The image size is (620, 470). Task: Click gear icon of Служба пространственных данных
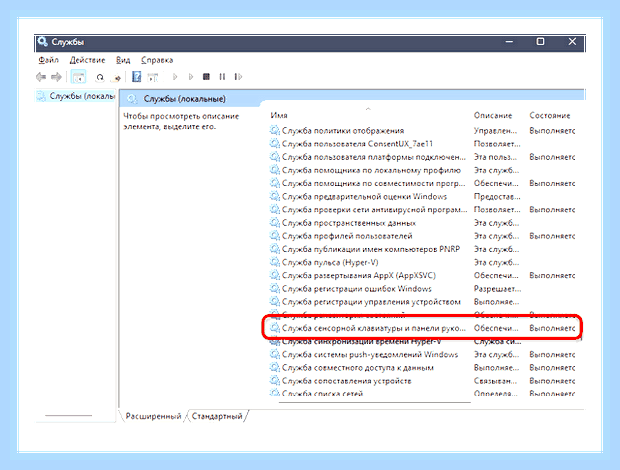pos(274,223)
